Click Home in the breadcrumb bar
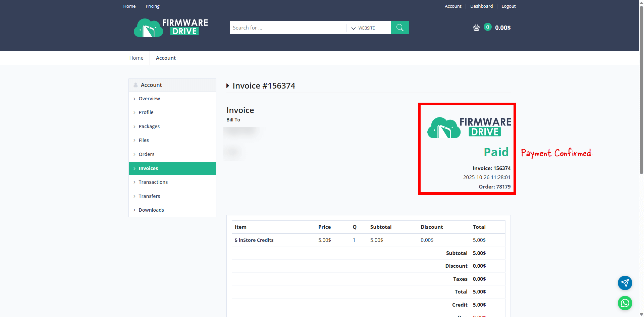This screenshot has width=644, height=317. click(x=136, y=58)
